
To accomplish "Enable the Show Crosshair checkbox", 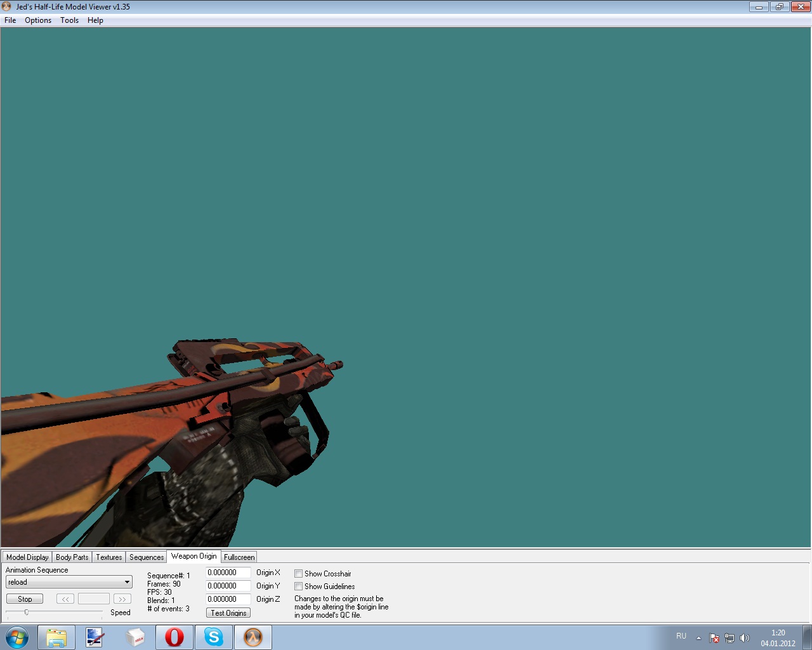I will [x=298, y=574].
